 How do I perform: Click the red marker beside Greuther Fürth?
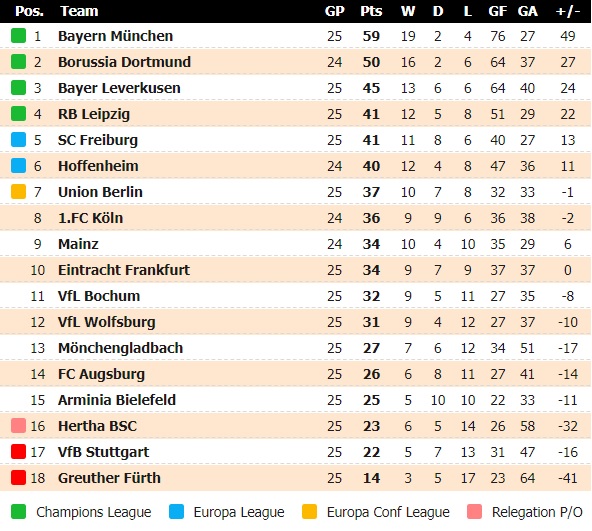coord(18,478)
